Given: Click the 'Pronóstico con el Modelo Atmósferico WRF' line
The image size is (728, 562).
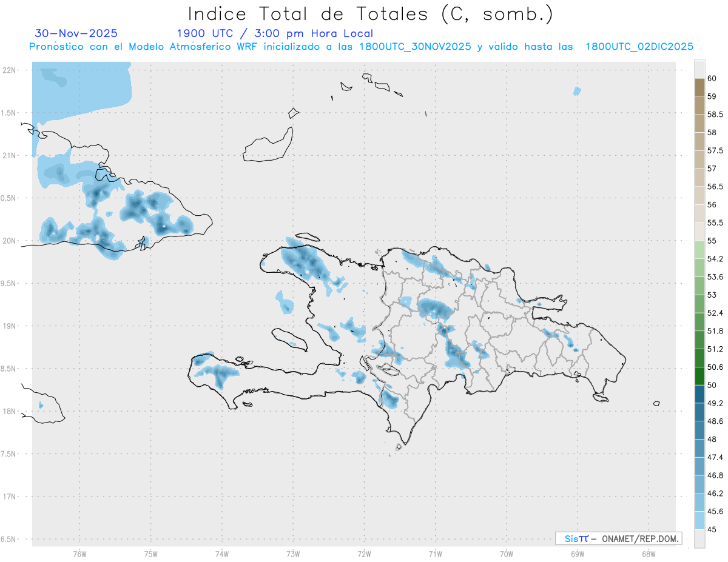Looking at the screenshot, I should pyautogui.click(x=361, y=47).
